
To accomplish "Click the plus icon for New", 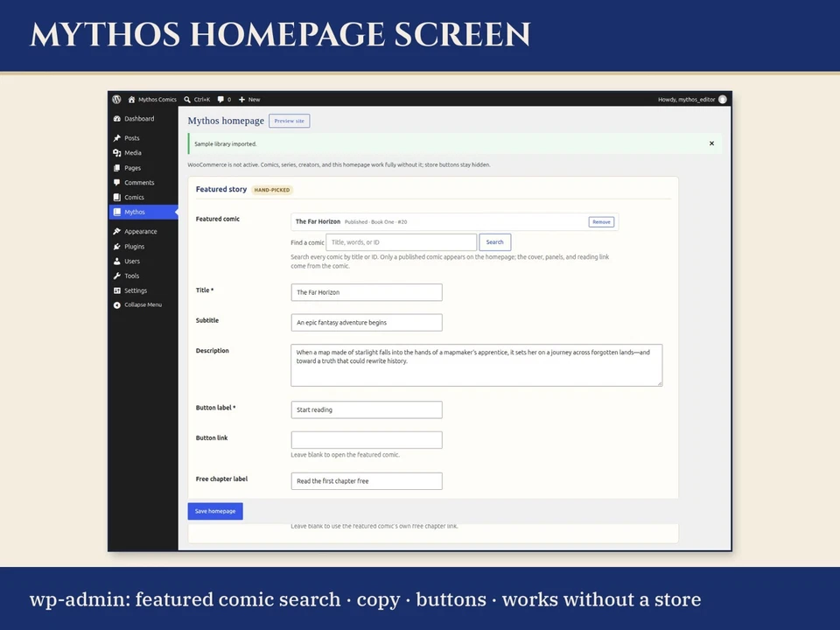I will [x=241, y=100].
